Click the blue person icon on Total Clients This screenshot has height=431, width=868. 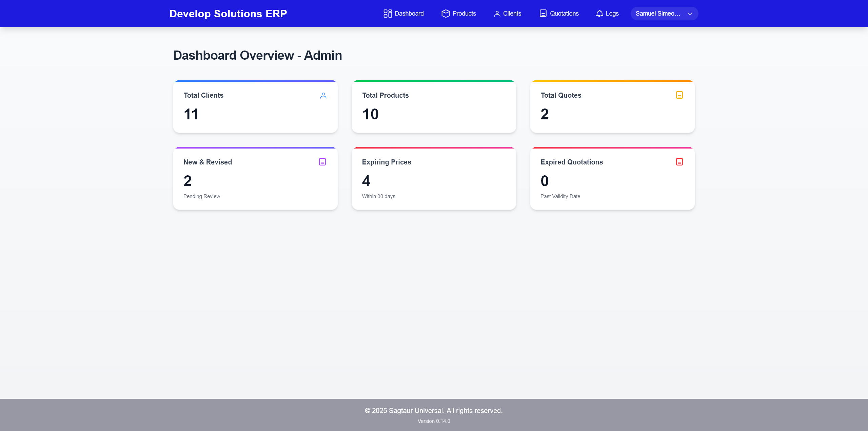pos(323,96)
